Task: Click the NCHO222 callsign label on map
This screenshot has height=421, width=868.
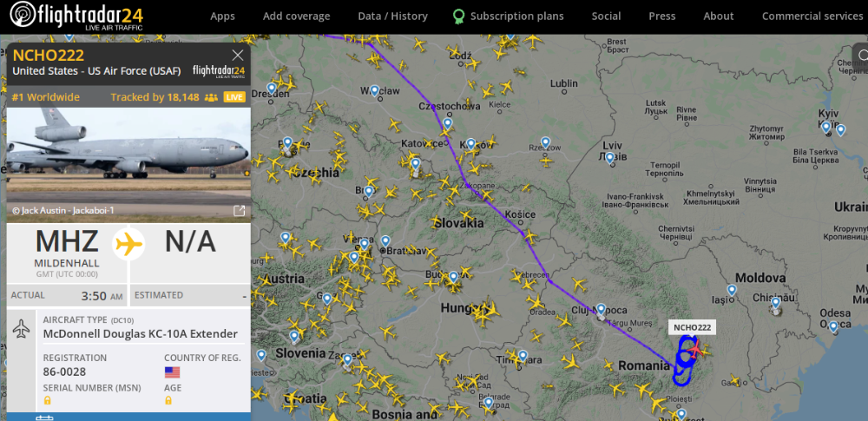Action: [692, 327]
